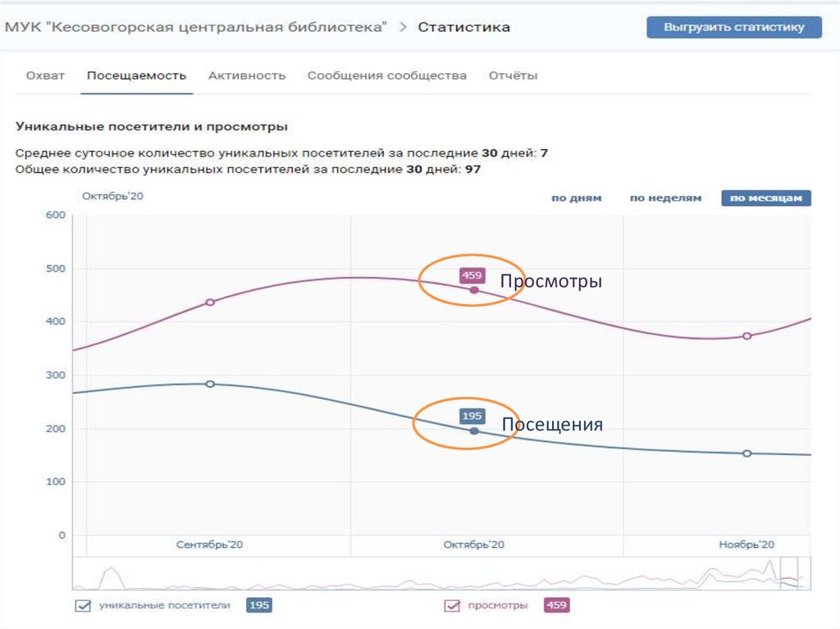Click the November point on the visitors line

click(x=747, y=454)
